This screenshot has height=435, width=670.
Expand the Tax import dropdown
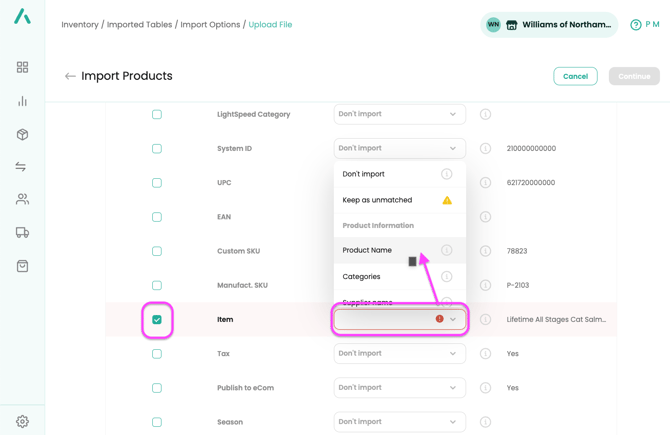[399, 354]
